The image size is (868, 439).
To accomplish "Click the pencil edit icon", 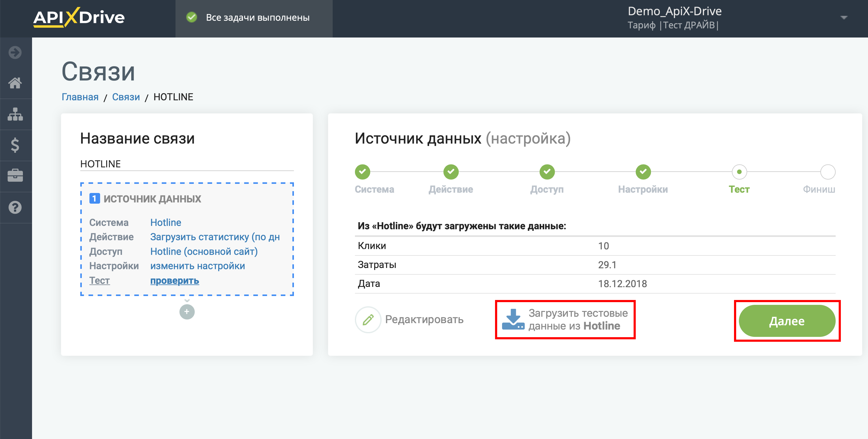I will [368, 319].
